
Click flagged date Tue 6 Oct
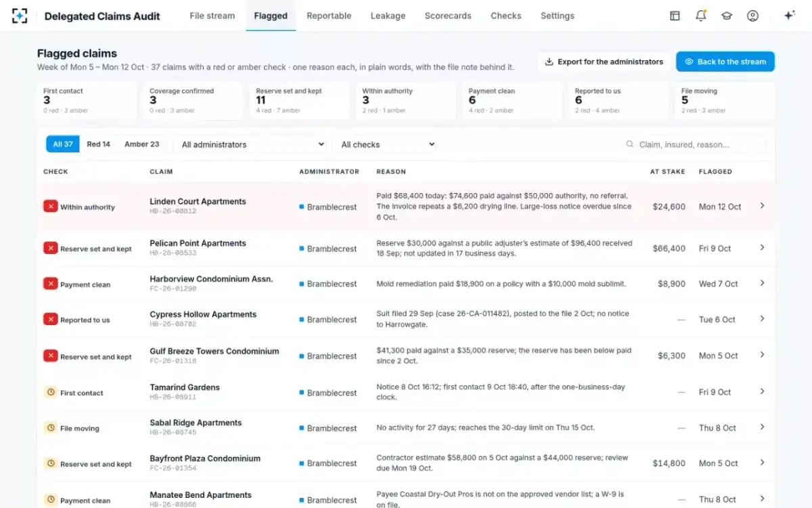[717, 319]
